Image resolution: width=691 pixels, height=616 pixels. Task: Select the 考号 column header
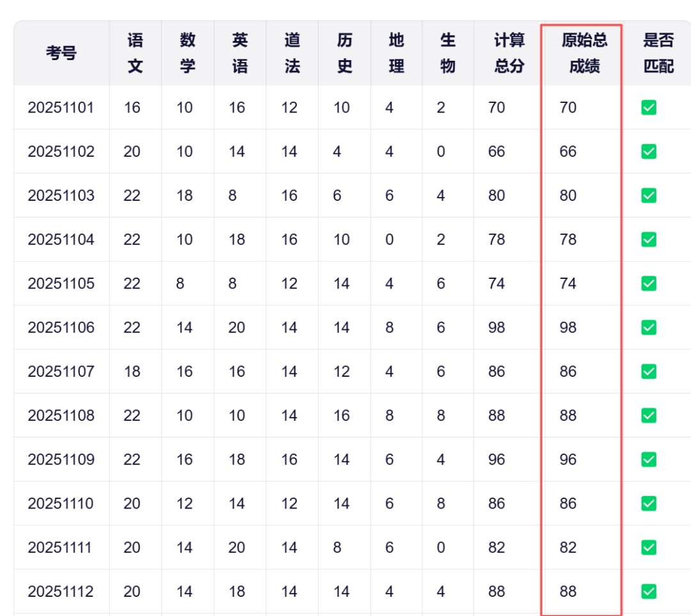61,53
